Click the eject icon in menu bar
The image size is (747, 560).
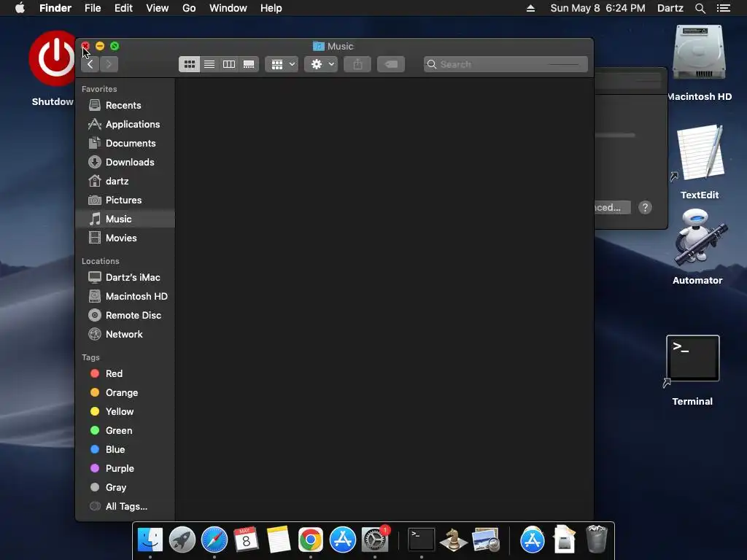[x=531, y=8]
